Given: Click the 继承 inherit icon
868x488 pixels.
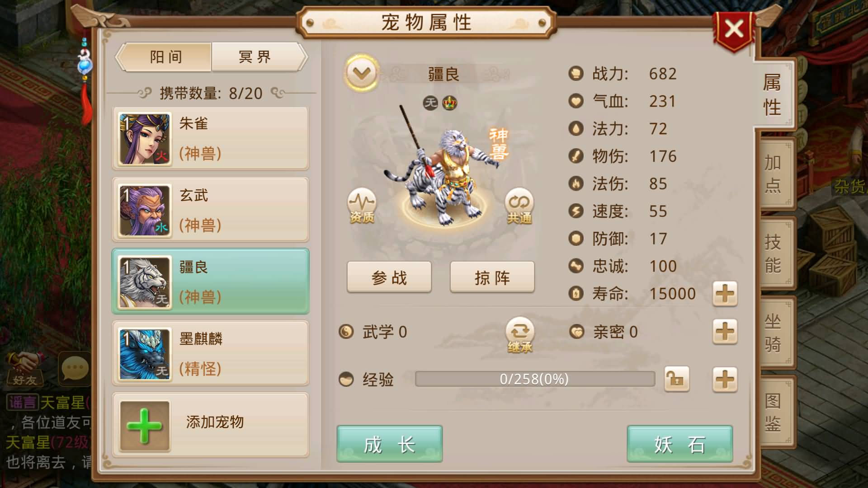Looking at the screenshot, I should [520, 335].
